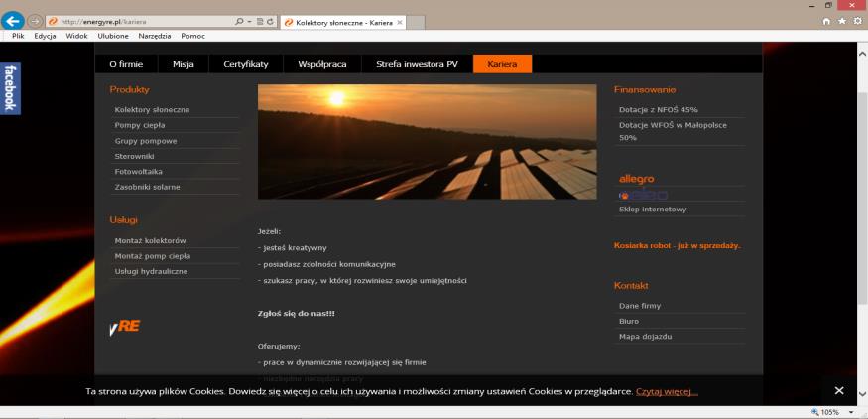The width and height of the screenshot is (868, 419).
Task: Open Usługi hydrauliczne service link
Action: tap(151, 272)
